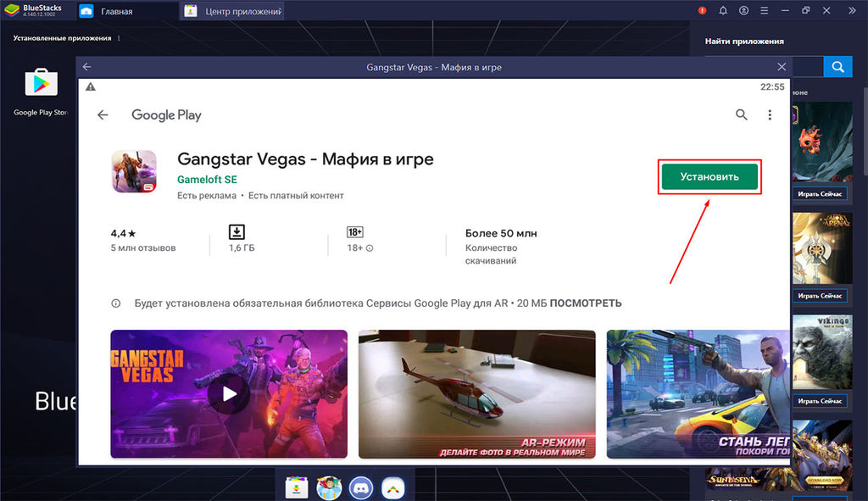Close the Gangstar Vegas popup window

(x=782, y=67)
